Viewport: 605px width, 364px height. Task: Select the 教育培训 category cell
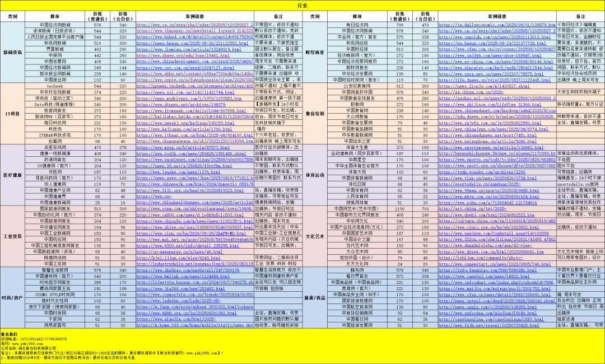coord(315,113)
